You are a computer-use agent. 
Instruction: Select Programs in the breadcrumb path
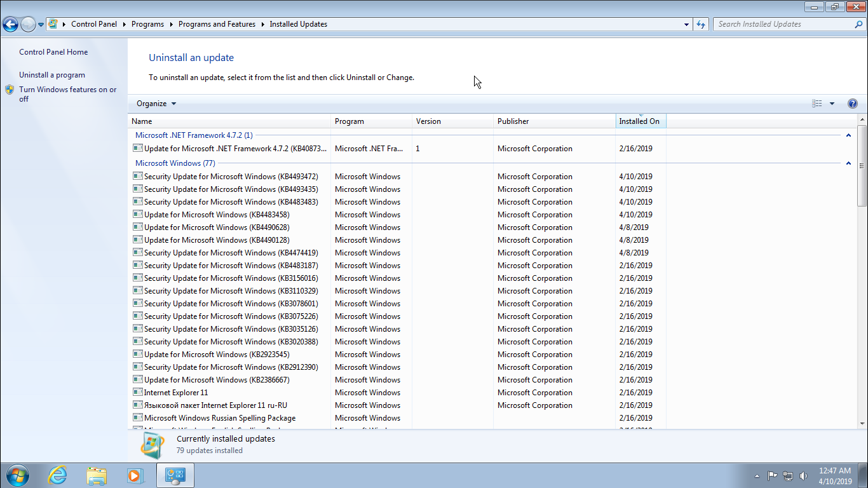(147, 24)
